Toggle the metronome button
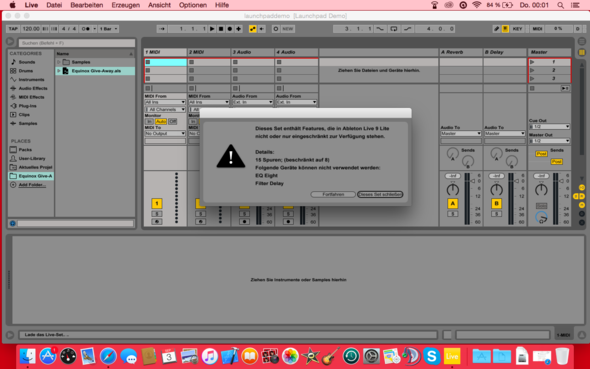Screen dimensions: 590x369 point(86,29)
